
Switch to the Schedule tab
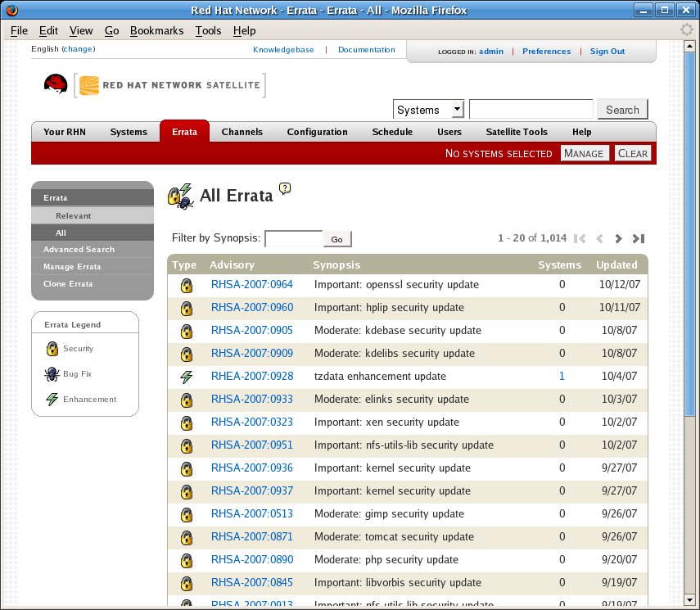click(x=392, y=132)
